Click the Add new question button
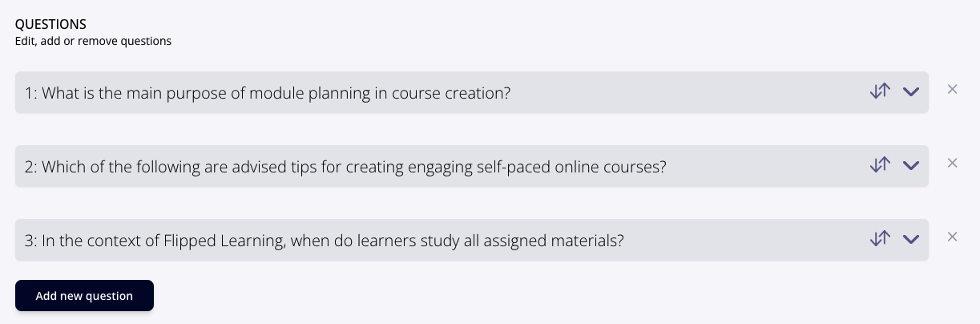980x324 pixels. 84,295
